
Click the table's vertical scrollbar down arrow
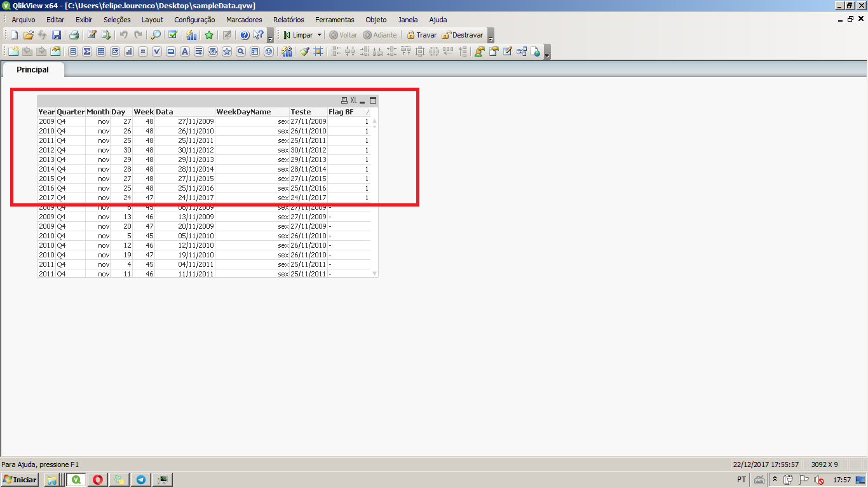click(x=374, y=273)
